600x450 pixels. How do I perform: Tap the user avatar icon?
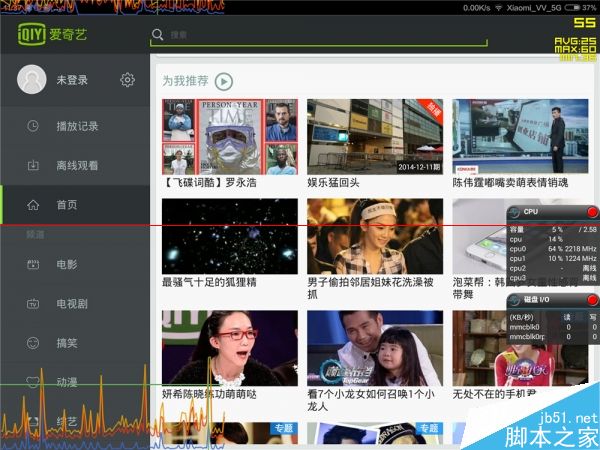[32, 79]
